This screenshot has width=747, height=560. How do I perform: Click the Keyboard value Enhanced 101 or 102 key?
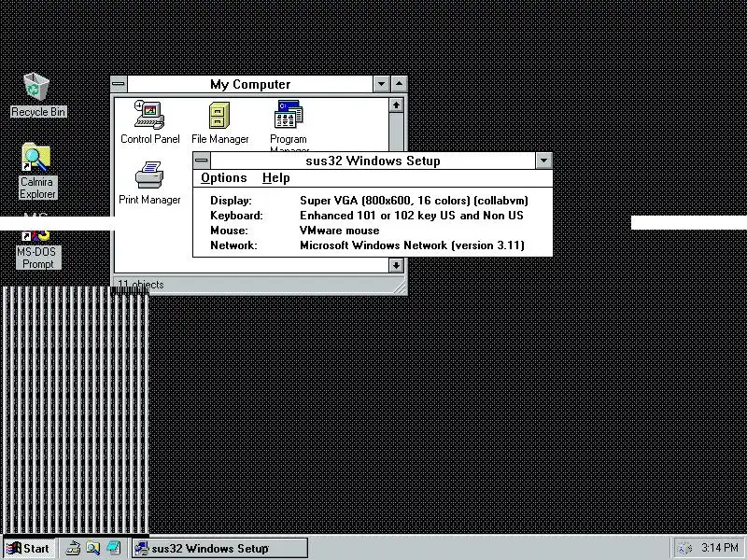[x=412, y=216]
